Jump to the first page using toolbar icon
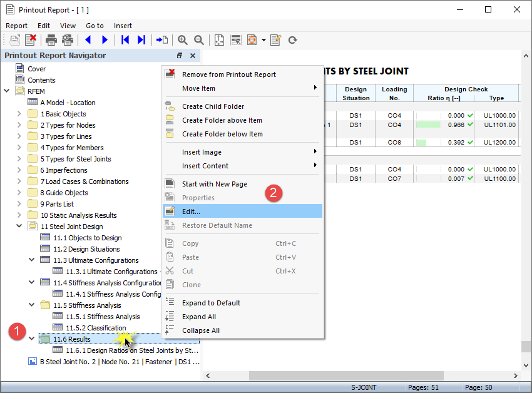 (124, 39)
